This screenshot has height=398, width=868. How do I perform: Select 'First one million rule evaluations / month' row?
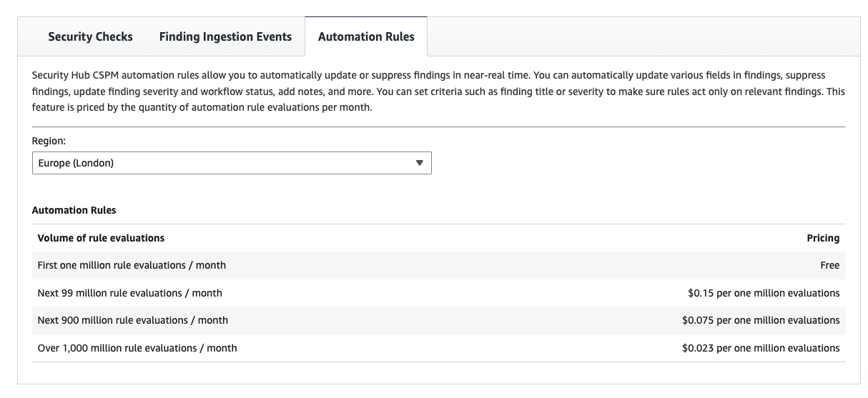[x=438, y=265]
